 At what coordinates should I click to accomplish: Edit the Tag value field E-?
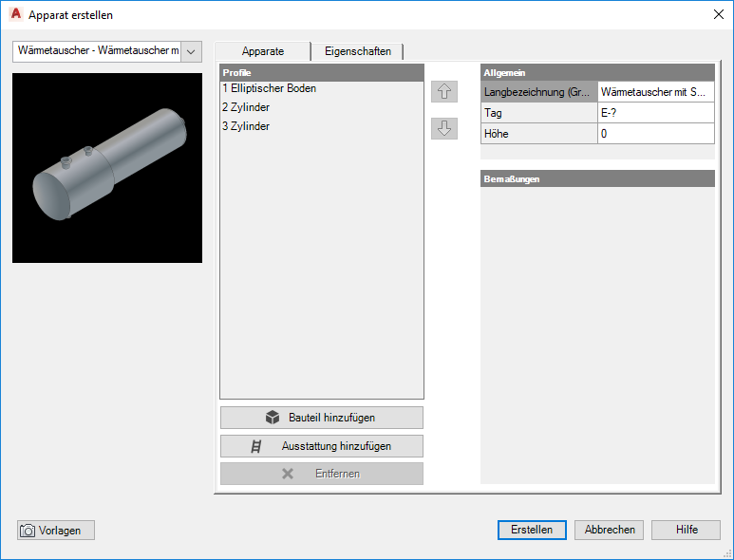point(656,113)
